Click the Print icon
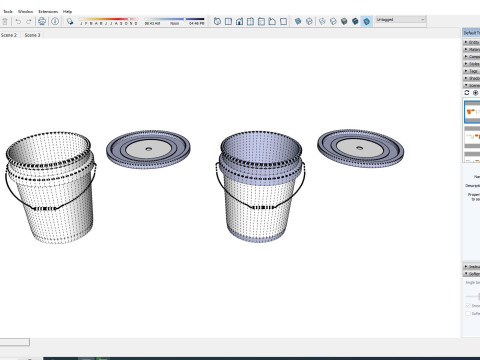The width and height of the screenshot is (480, 360). click(42, 22)
